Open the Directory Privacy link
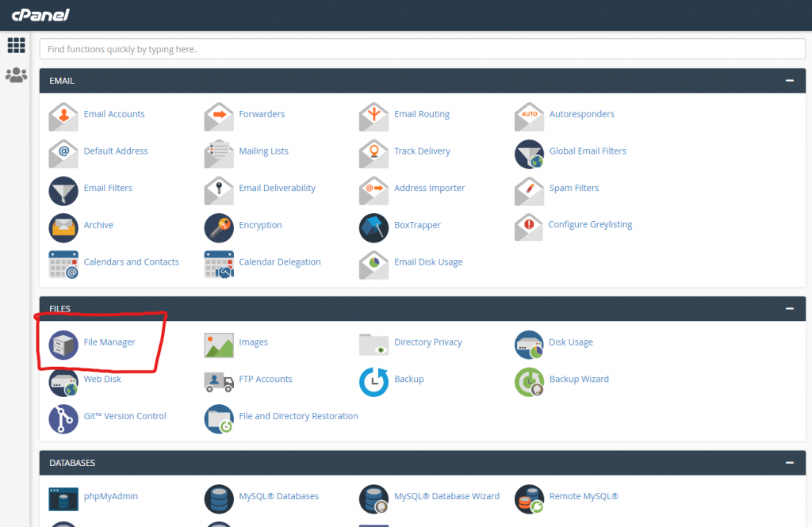This screenshot has width=812, height=527. (x=427, y=342)
